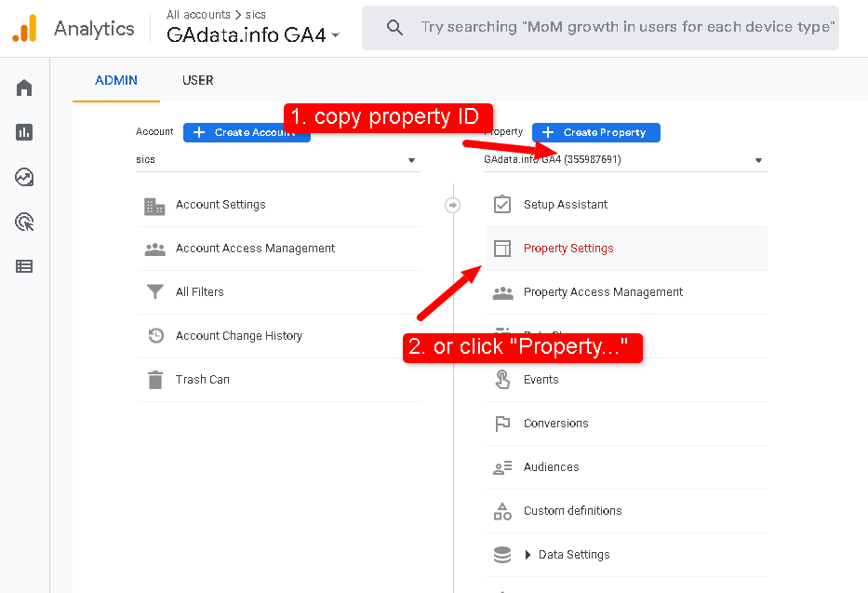868x593 pixels.
Task: Switch to the USER tab
Action: 197,80
